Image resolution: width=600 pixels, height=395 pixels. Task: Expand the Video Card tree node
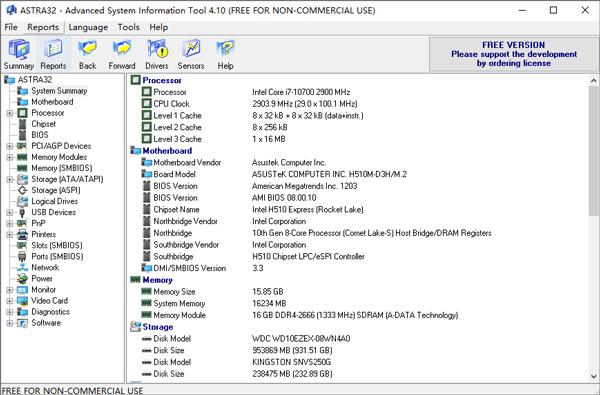coord(10,301)
